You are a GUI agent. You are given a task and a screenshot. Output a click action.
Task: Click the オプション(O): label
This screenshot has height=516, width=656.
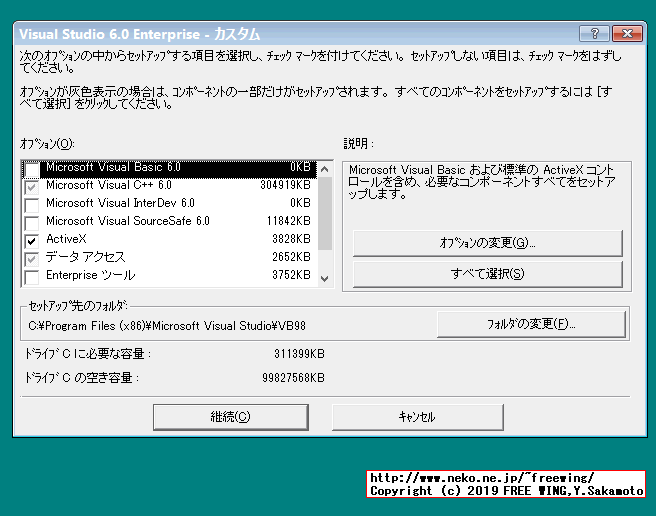[x=47, y=144]
